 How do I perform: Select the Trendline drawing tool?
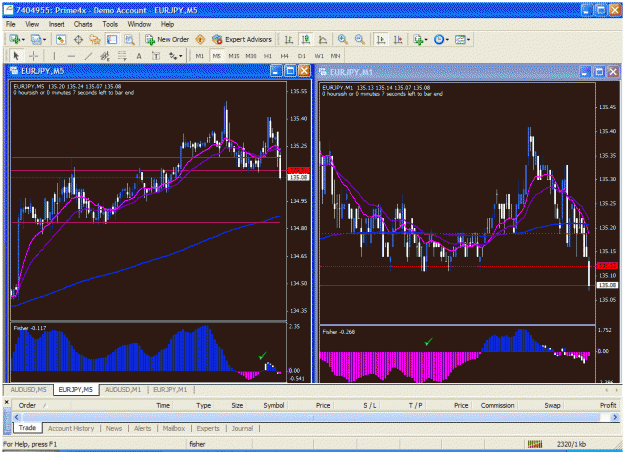coord(88,56)
